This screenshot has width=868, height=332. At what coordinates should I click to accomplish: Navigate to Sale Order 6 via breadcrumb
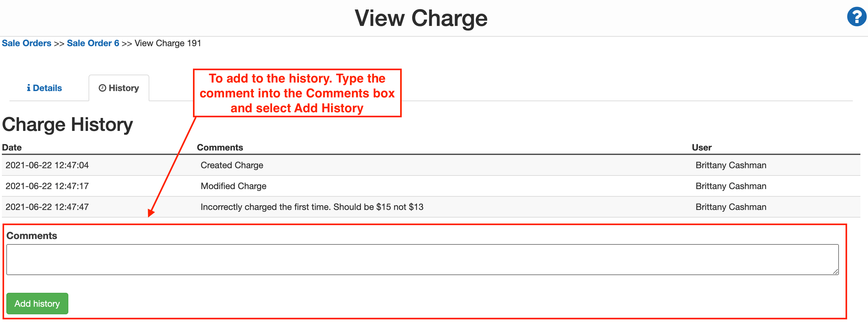click(93, 43)
